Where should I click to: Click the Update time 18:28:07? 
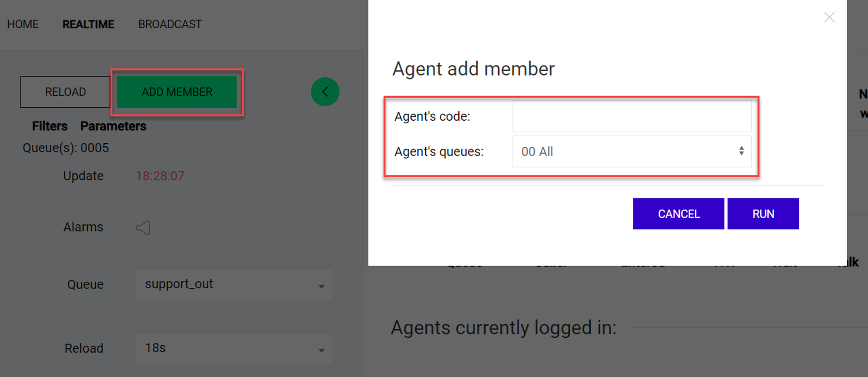tap(160, 176)
